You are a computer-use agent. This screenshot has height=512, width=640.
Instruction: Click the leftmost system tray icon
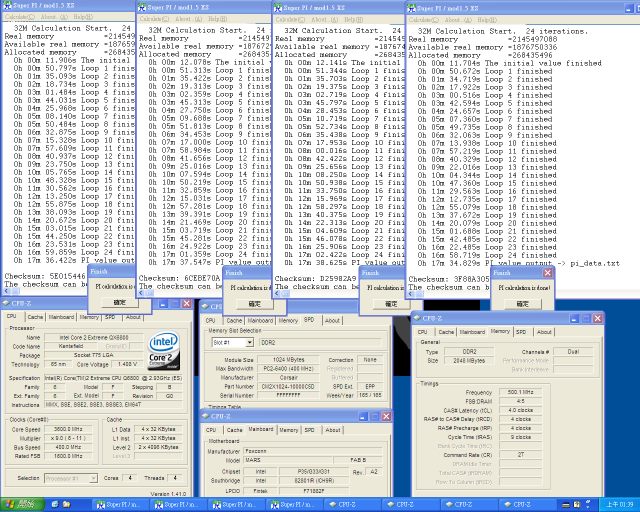point(565,505)
